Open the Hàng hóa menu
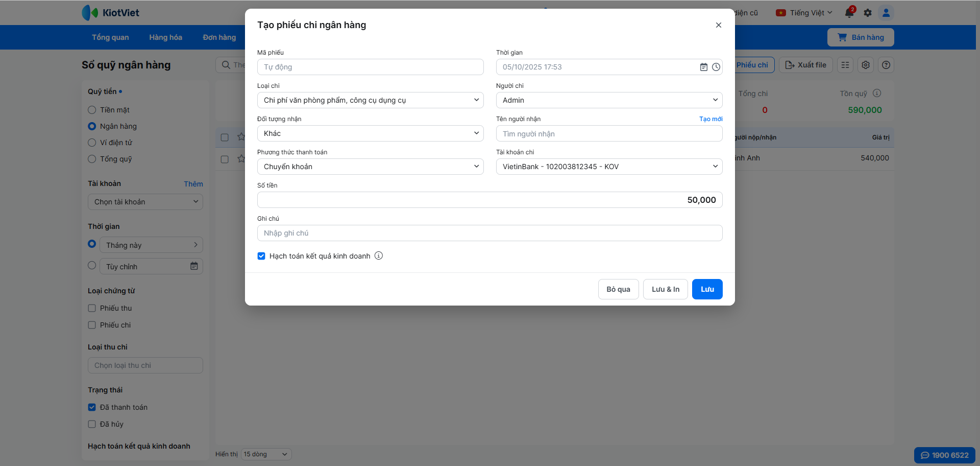This screenshot has width=980, height=466. [x=165, y=37]
